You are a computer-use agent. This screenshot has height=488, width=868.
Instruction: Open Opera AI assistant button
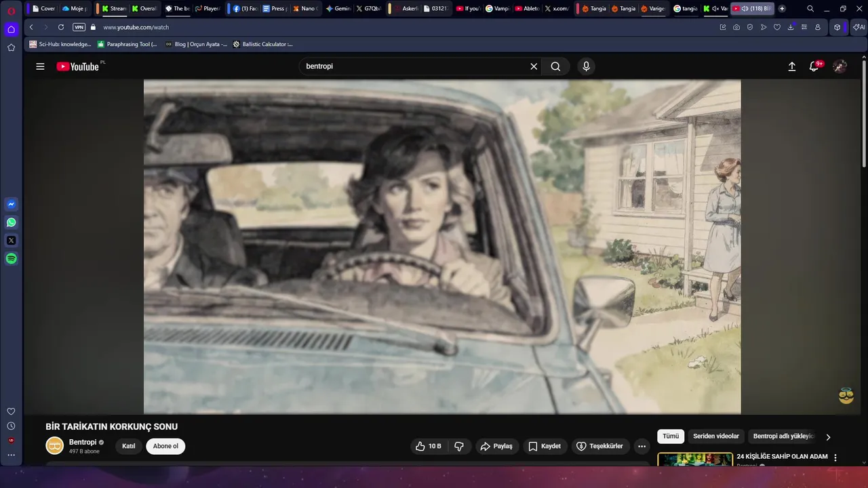click(x=859, y=27)
